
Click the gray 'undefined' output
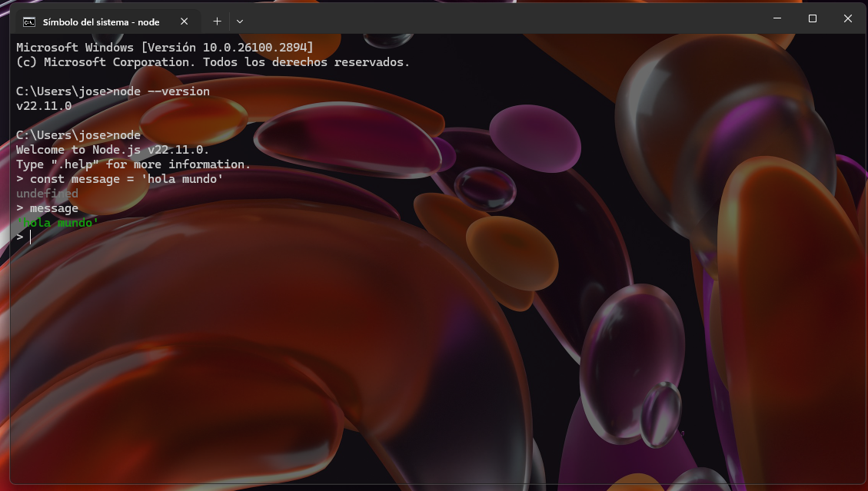point(47,193)
